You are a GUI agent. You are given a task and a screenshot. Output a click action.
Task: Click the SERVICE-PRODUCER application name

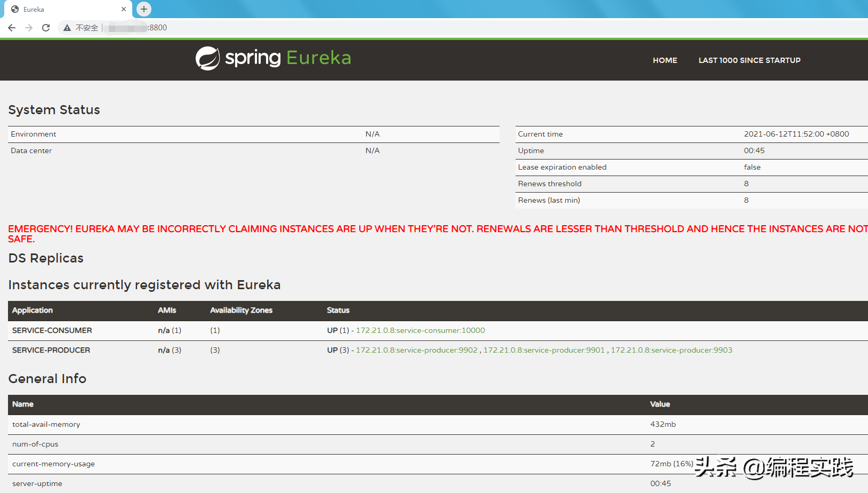pyautogui.click(x=51, y=350)
